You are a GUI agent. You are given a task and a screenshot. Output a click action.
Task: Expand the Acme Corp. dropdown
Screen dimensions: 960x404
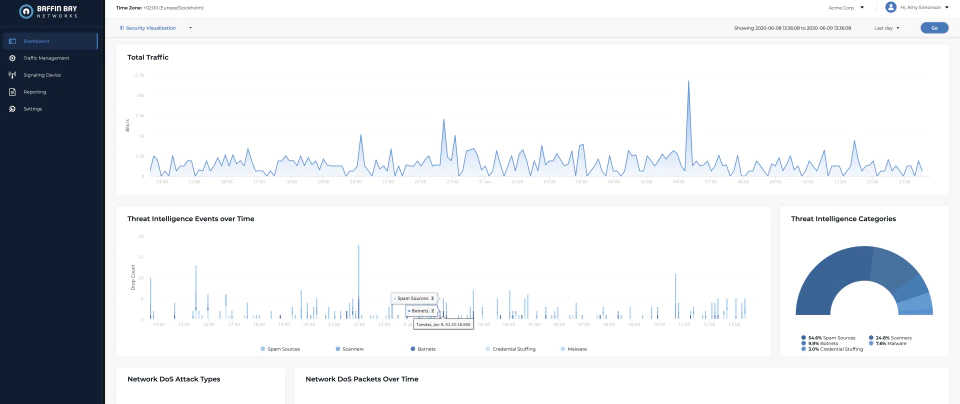(x=849, y=8)
